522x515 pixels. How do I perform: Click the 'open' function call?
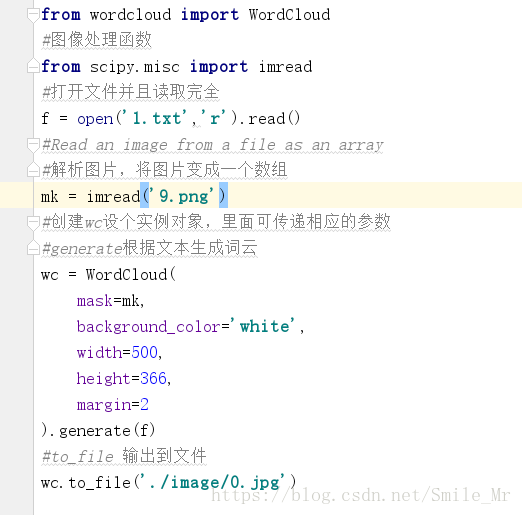coord(95,119)
